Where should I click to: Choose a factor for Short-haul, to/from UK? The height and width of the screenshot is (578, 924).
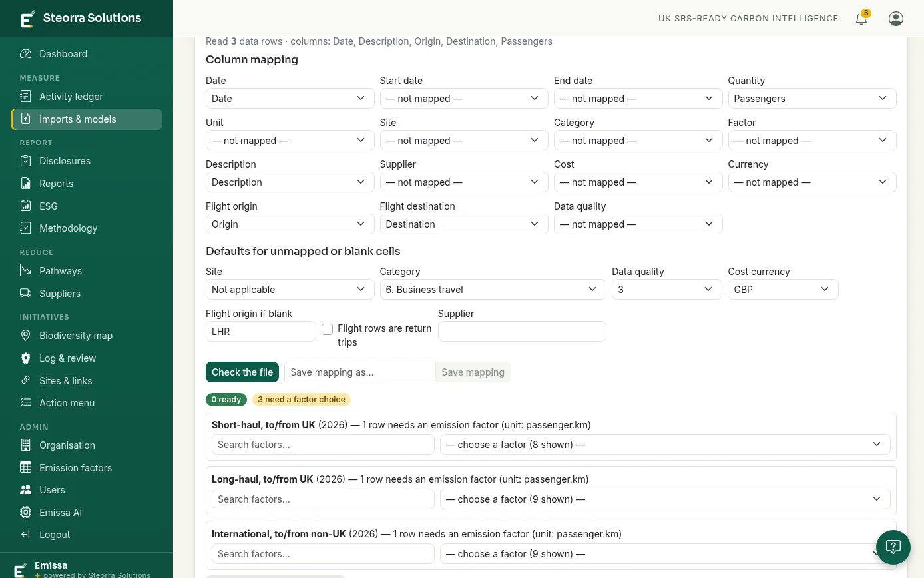click(665, 445)
